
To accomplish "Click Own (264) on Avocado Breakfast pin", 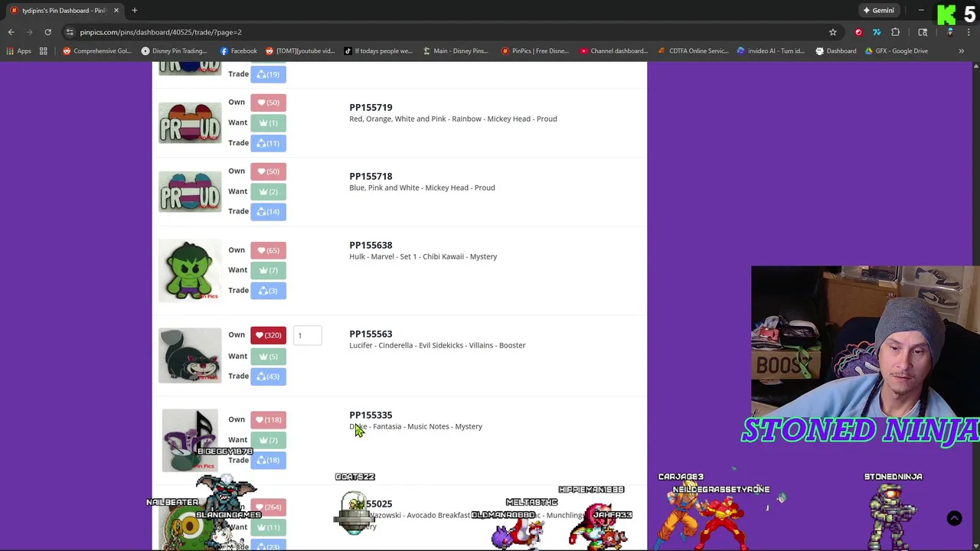I will point(268,507).
